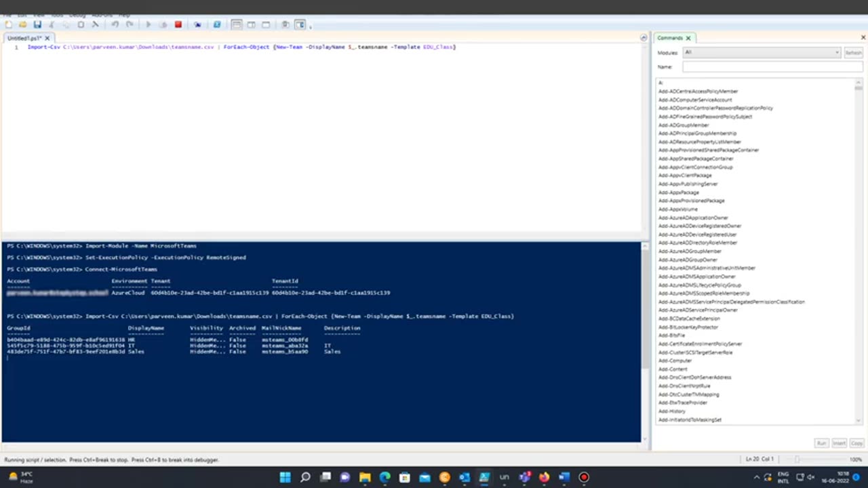Open File Explorer from taskbar

point(365,477)
